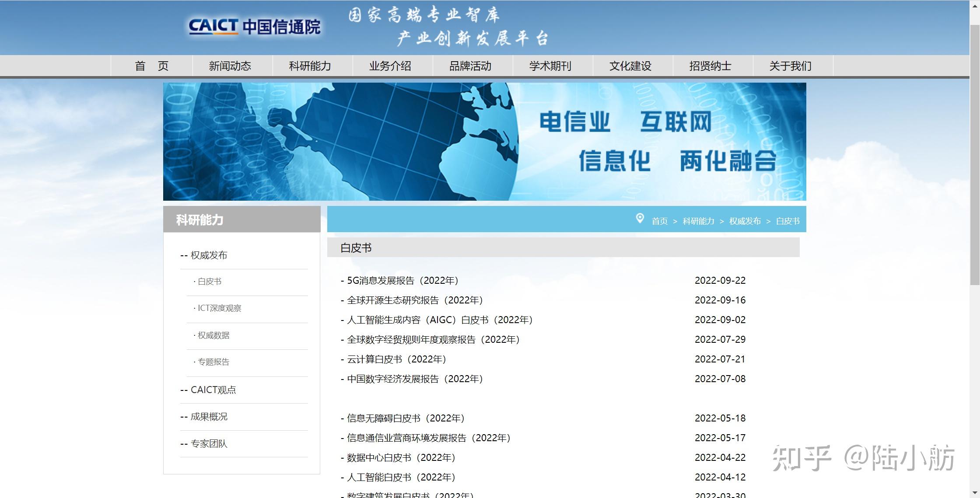Viewport: 980px width, 498px height.
Task: Click the 科研能力 sidebar header
Action: (242, 219)
